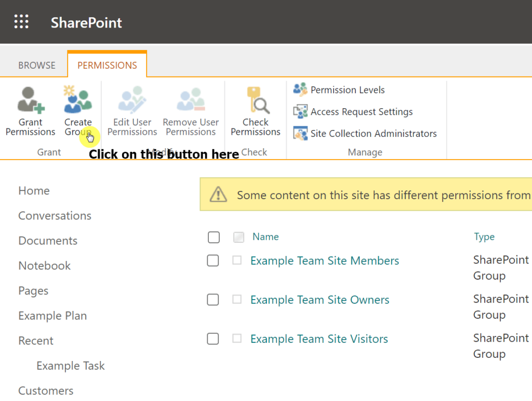532x401 pixels.
Task: Open Permission Levels text link
Action: [348, 89]
